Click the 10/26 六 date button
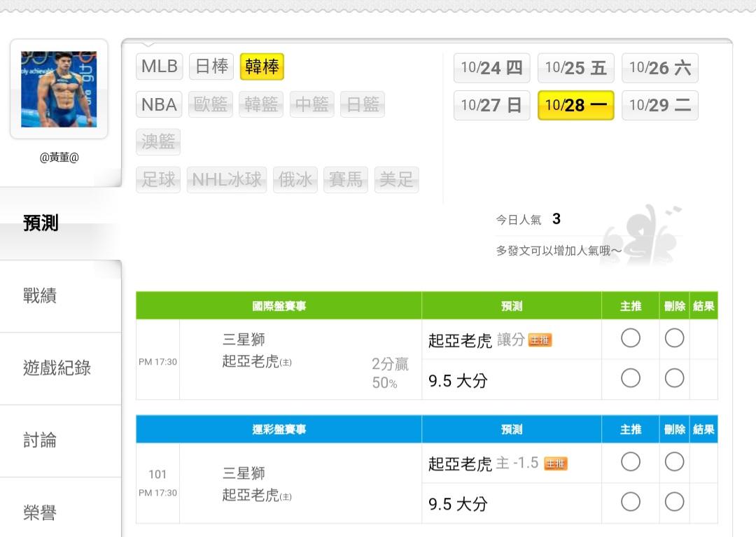 (x=659, y=68)
